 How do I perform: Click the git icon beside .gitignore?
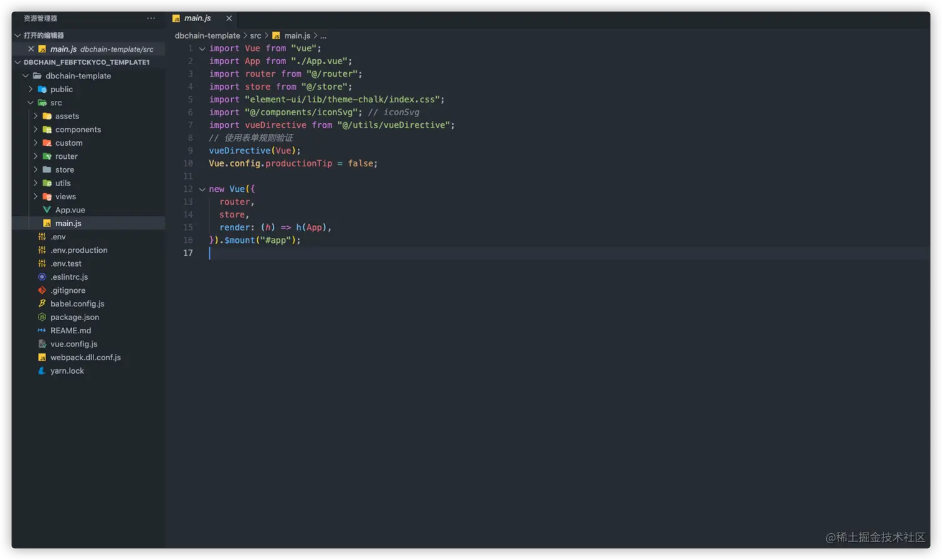click(x=42, y=290)
